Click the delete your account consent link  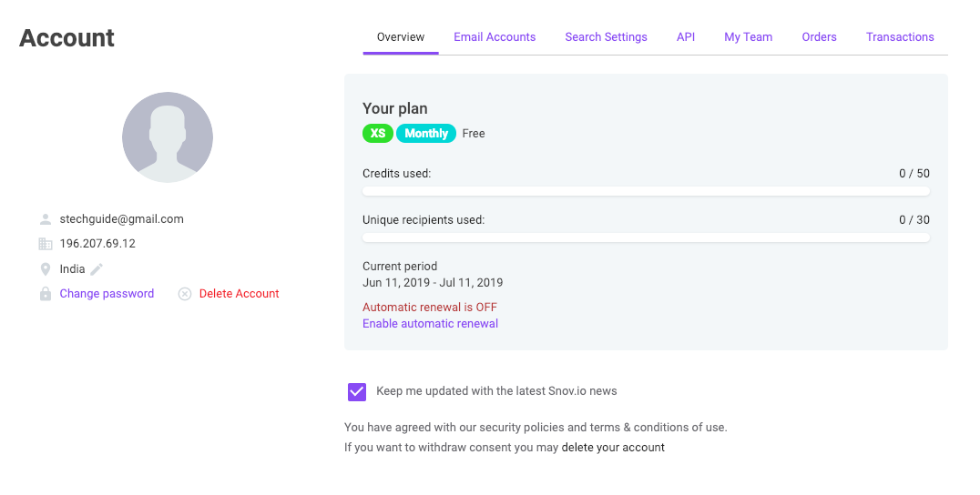click(x=613, y=448)
